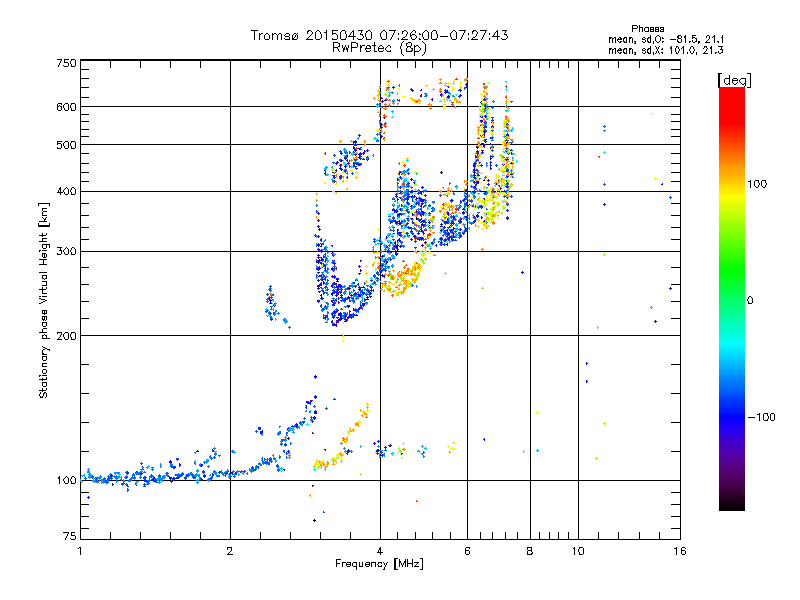Click the plot title "Tromsø 20150430 07:26:00-07:27:43"
Image resolution: width=800 pixels, height=600 pixels.
[379, 35]
